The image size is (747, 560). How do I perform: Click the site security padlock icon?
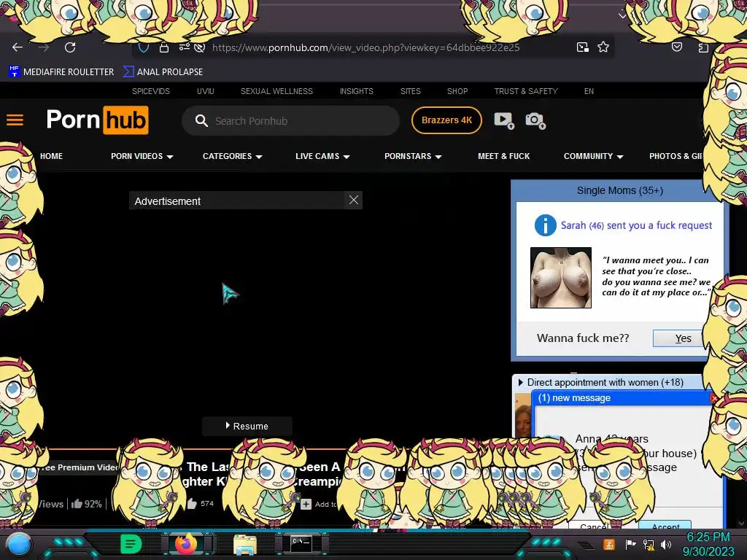[x=164, y=47]
